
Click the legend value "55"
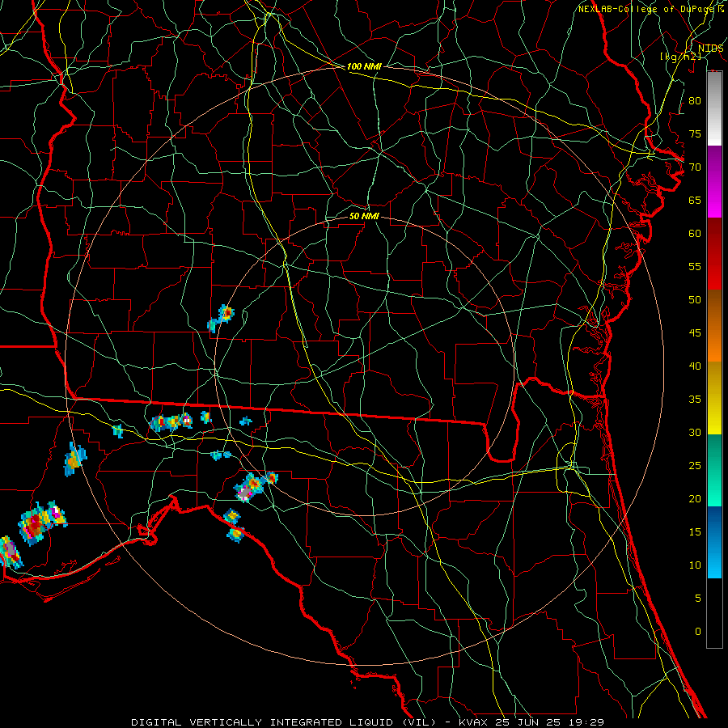[695, 267]
